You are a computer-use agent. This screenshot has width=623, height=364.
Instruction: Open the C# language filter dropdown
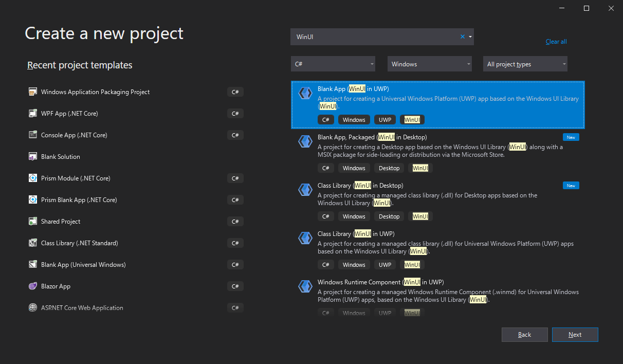pyautogui.click(x=333, y=64)
